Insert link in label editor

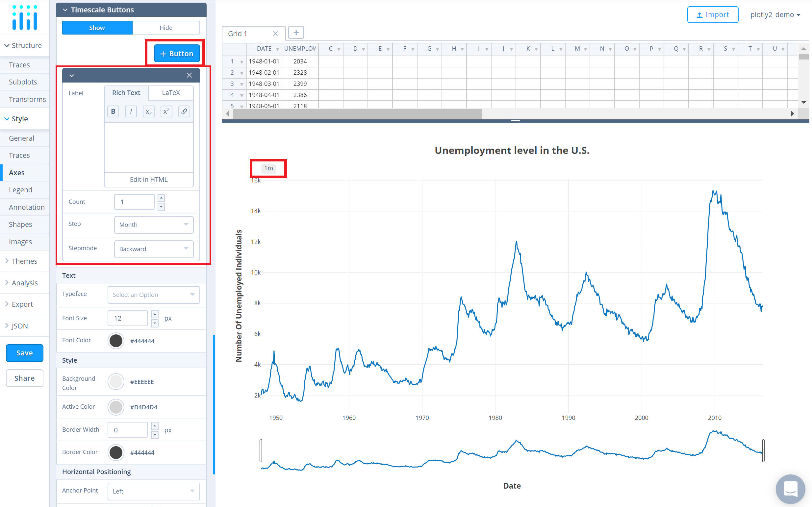(184, 111)
